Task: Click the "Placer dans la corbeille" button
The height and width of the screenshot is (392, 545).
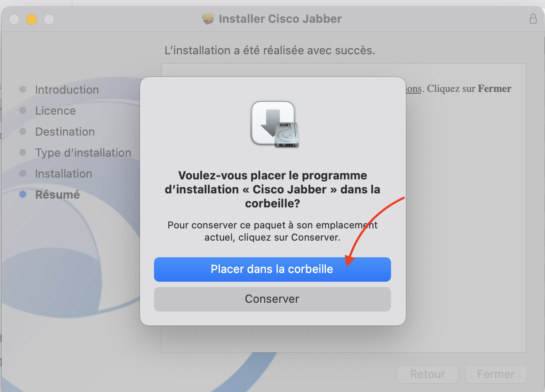Action: (272, 269)
